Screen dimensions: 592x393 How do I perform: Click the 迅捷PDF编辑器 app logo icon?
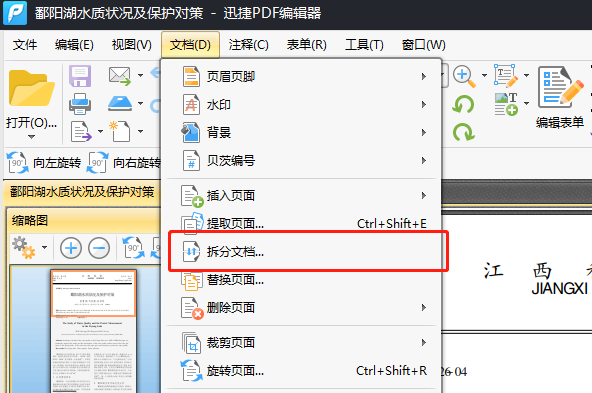point(15,13)
